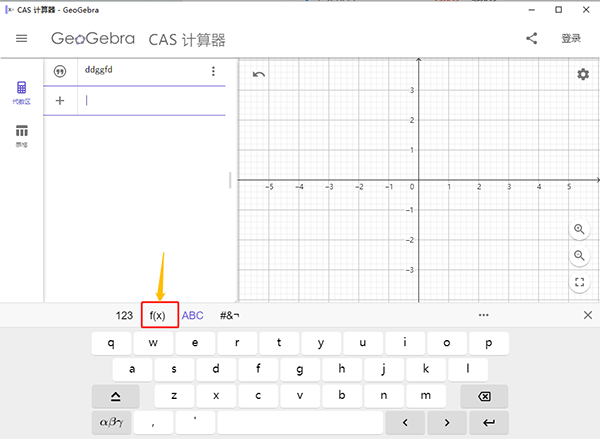Click the backspace delete key
600x439 pixels.
click(484, 396)
